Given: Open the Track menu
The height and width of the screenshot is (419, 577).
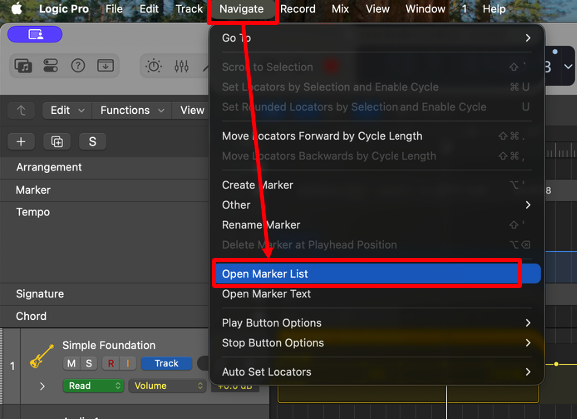Looking at the screenshot, I should pos(189,9).
